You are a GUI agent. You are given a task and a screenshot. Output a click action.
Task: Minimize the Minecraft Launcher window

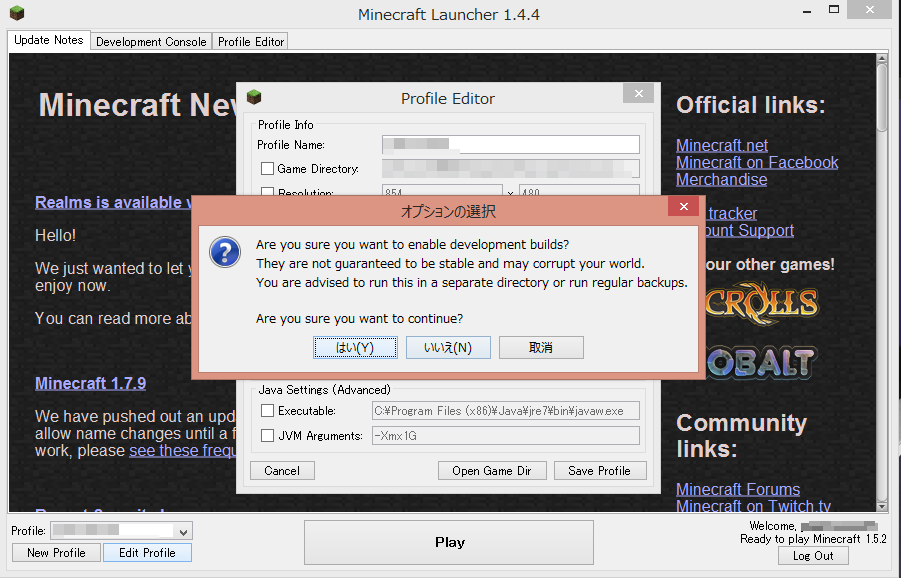[807, 11]
